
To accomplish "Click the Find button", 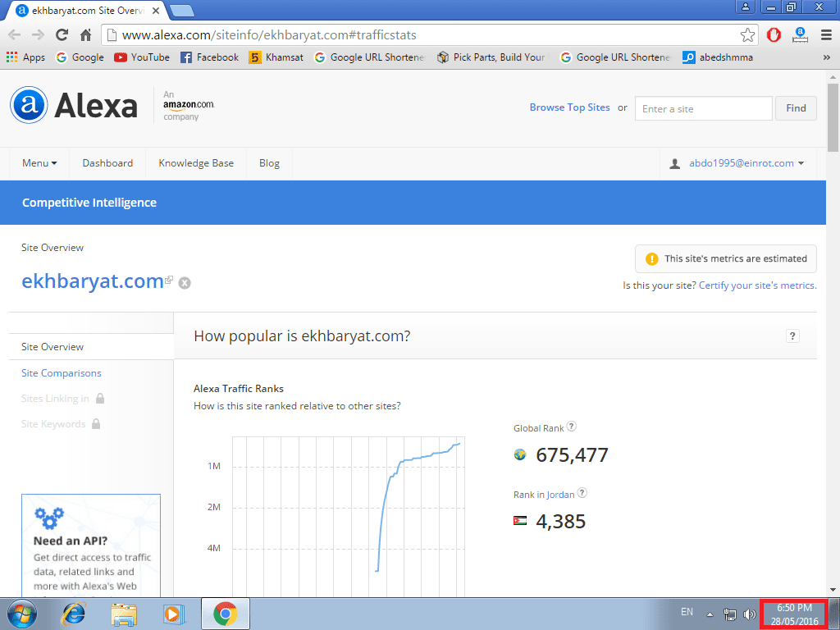I will tap(796, 108).
